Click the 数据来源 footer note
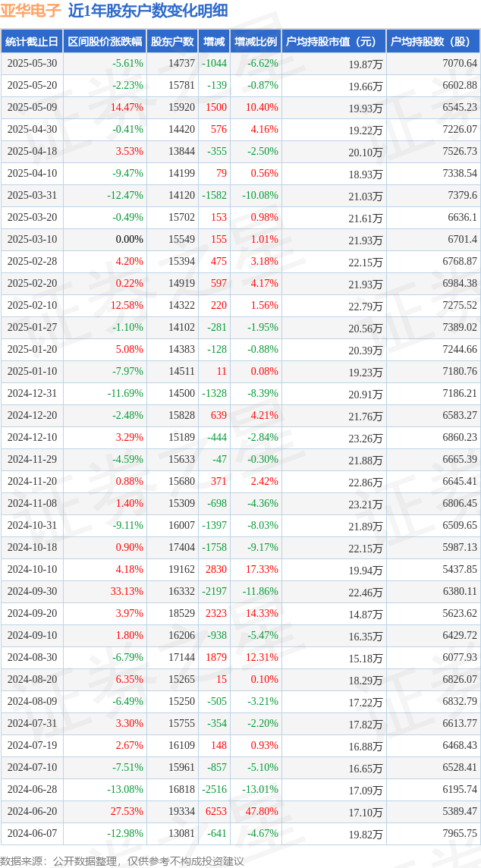 (x=122, y=860)
